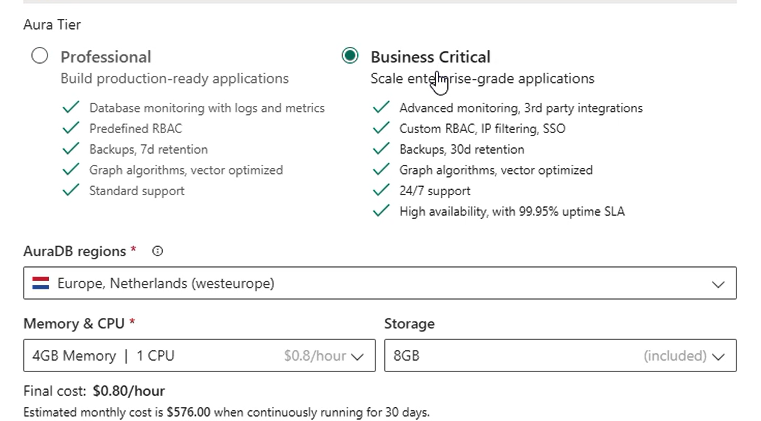Viewport: 761px width, 421px height.
Task: Click the $0.8/hour price label
Action: pos(315,356)
